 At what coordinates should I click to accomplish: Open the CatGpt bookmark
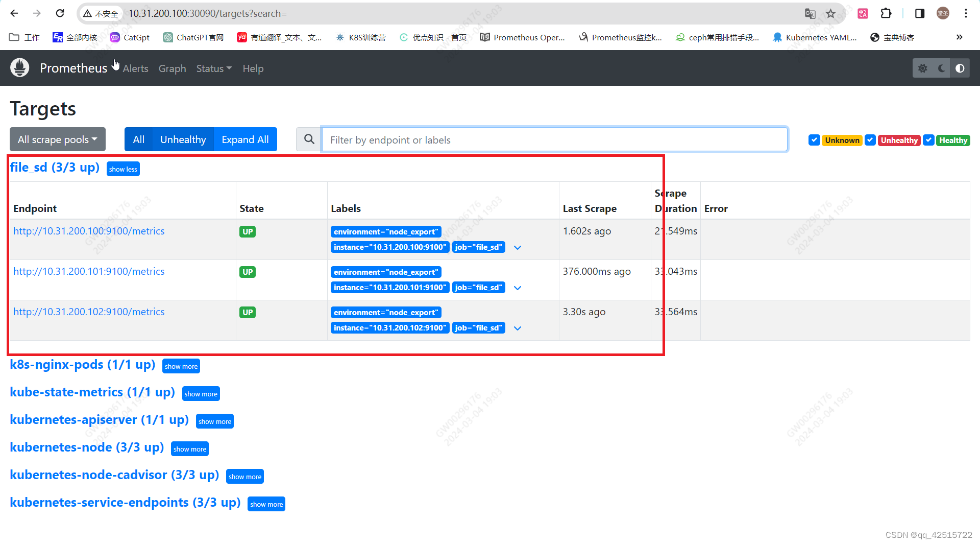130,37
